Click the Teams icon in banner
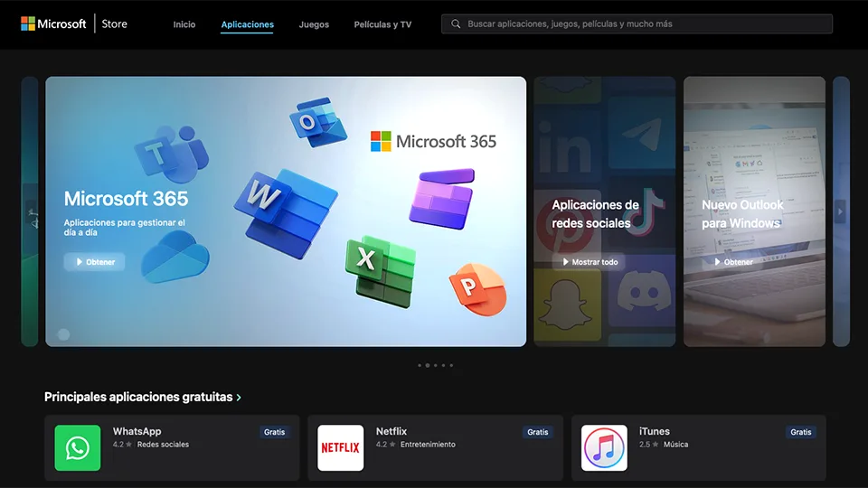The width and height of the screenshot is (868, 488). pyautogui.click(x=172, y=154)
